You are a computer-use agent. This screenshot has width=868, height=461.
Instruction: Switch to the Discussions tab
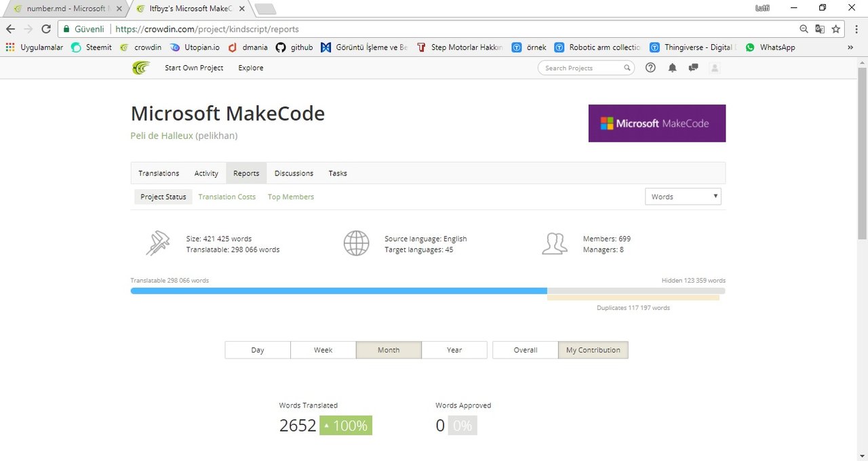click(x=294, y=174)
